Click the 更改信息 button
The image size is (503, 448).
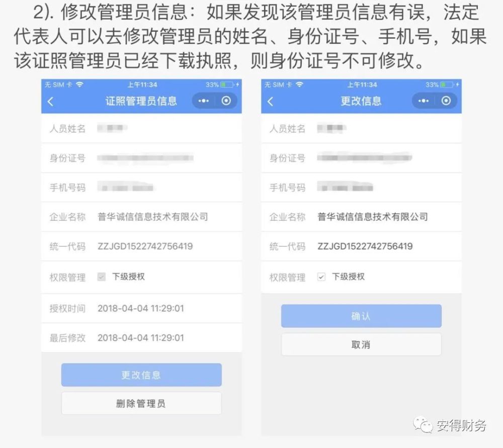(x=141, y=375)
